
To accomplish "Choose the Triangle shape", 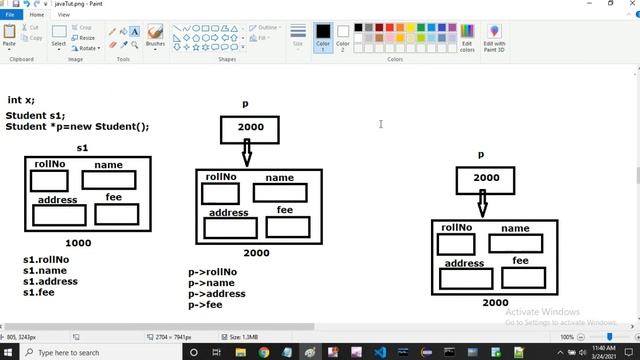I will (234, 29).
